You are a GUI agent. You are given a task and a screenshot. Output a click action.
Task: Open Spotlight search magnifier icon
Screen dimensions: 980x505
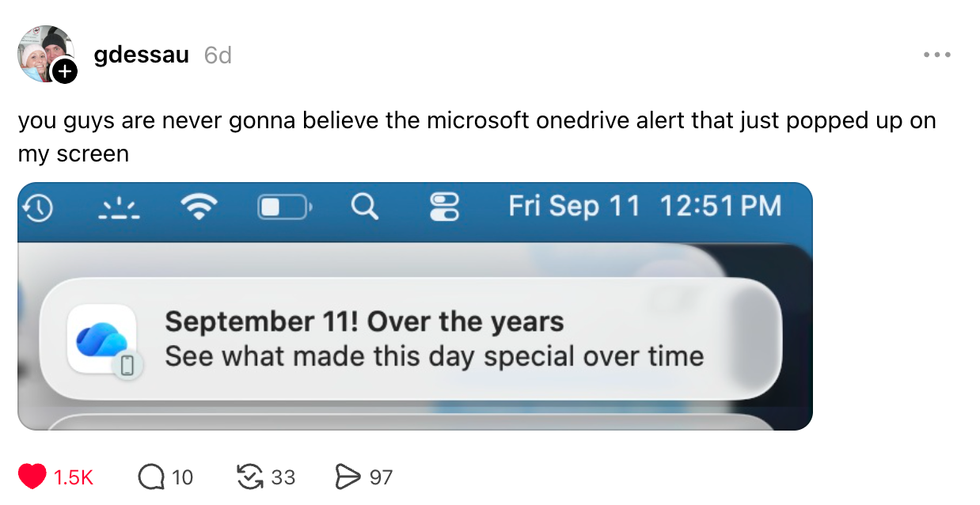tap(364, 208)
